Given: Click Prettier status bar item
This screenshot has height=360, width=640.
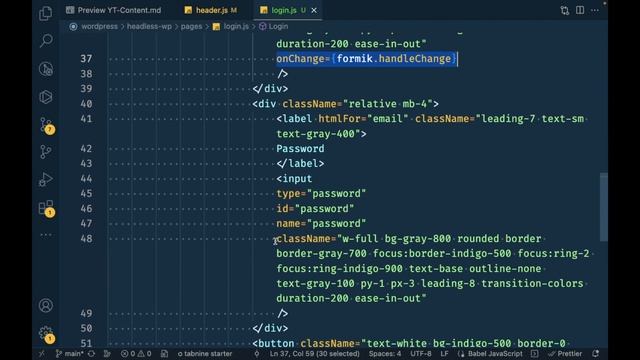Looking at the screenshot, I should (x=566, y=353).
